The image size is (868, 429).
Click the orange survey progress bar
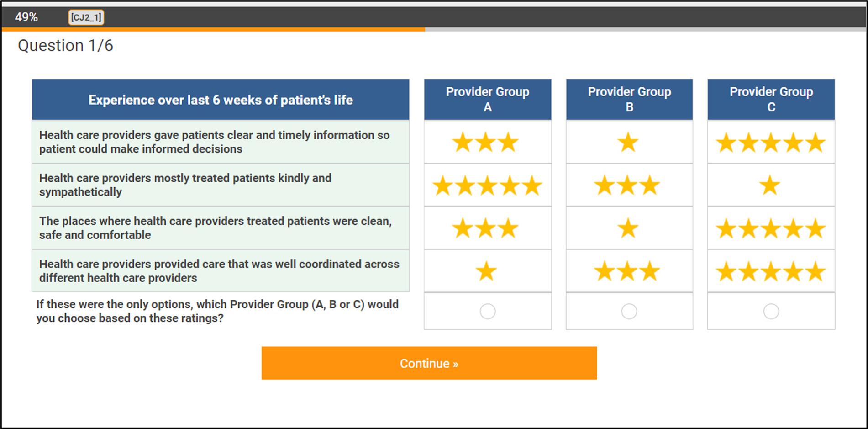click(x=213, y=29)
